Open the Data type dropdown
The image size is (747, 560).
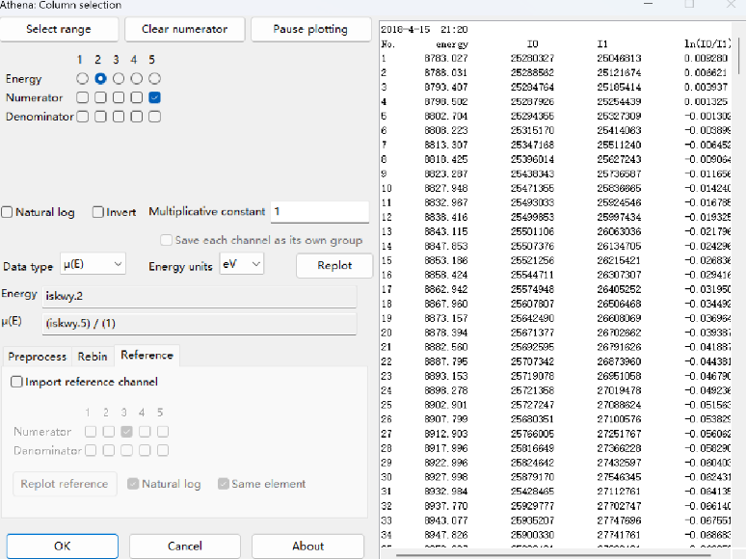pos(92,264)
